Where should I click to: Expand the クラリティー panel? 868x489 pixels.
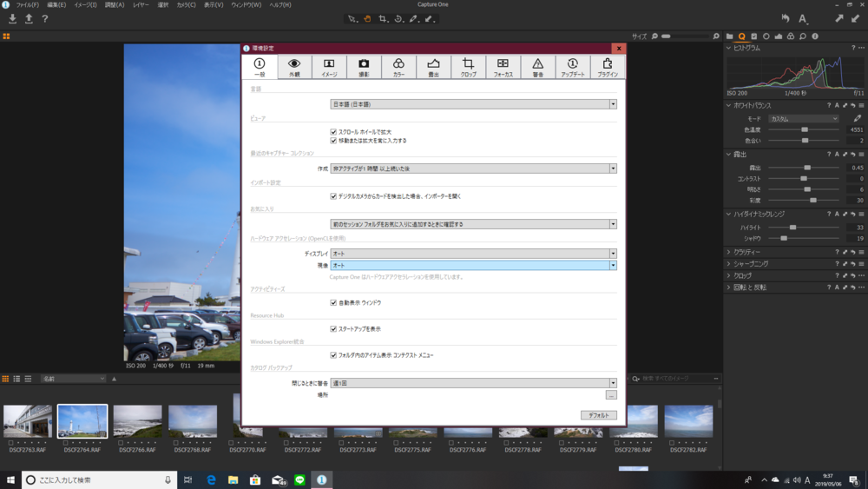tap(728, 252)
